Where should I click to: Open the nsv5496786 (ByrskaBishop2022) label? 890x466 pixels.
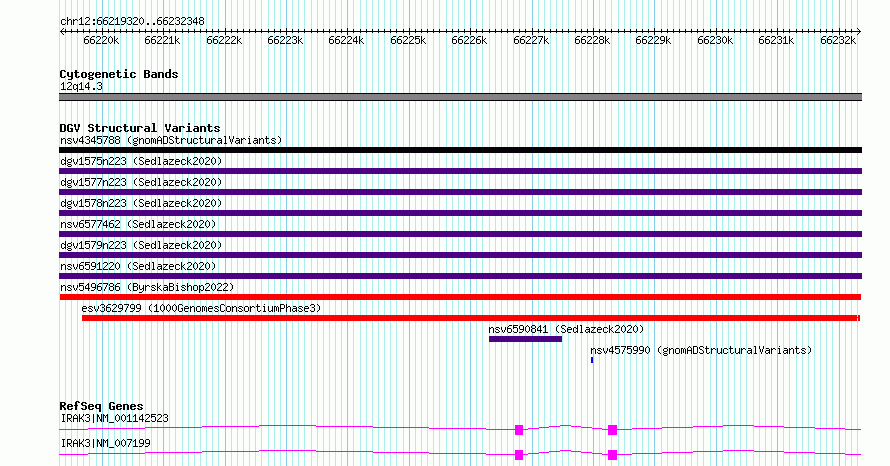(x=147, y=287)
